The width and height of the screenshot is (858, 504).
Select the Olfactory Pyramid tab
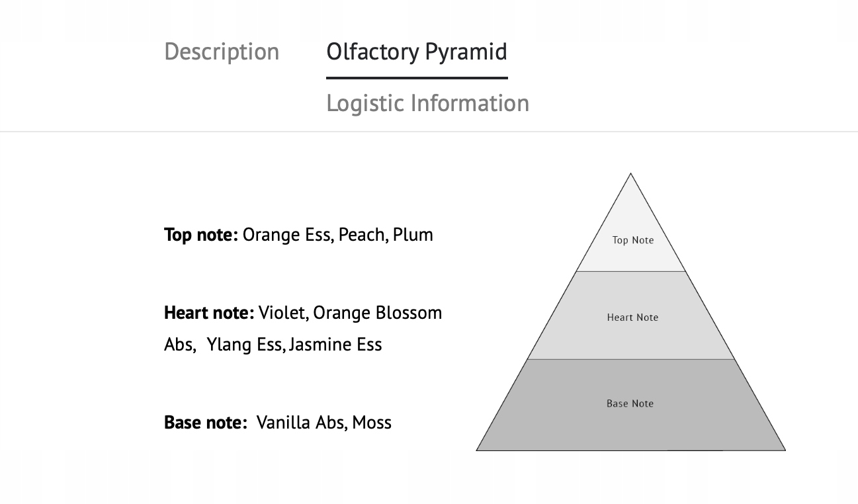tap(417, 52)
